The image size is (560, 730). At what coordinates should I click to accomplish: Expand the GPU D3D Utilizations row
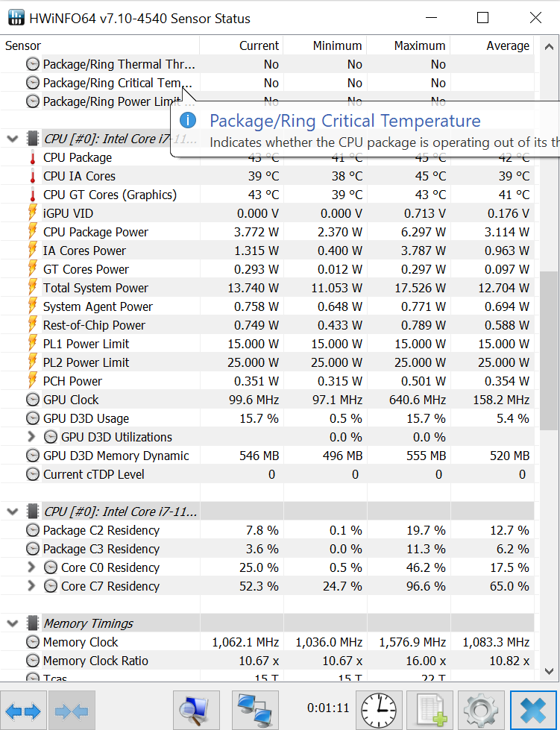coord(31,437)
